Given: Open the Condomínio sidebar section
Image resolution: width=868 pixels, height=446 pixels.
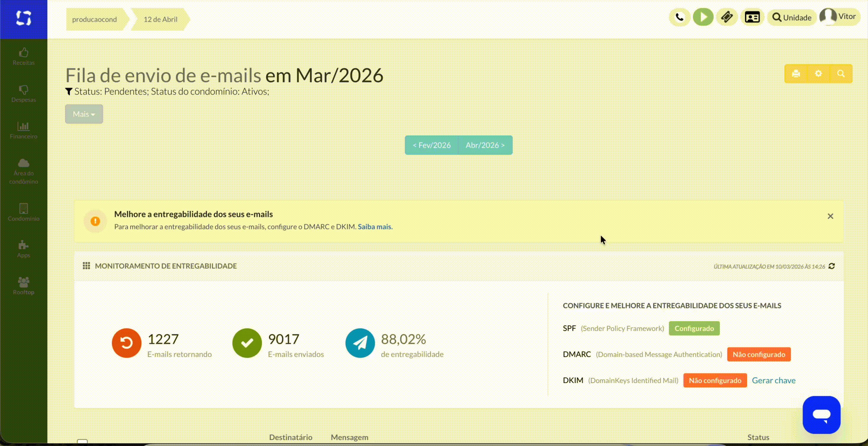Looking at the screenshot, I should pos(24,212).
